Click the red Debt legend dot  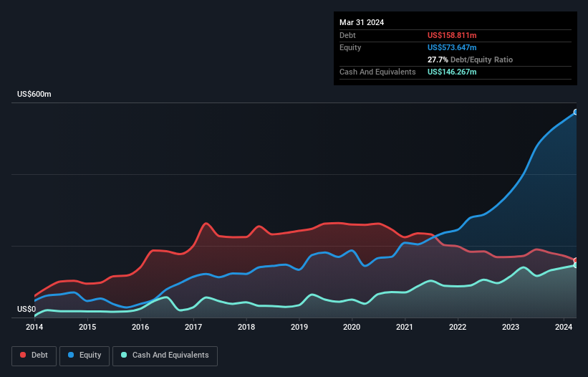(24, 355)
